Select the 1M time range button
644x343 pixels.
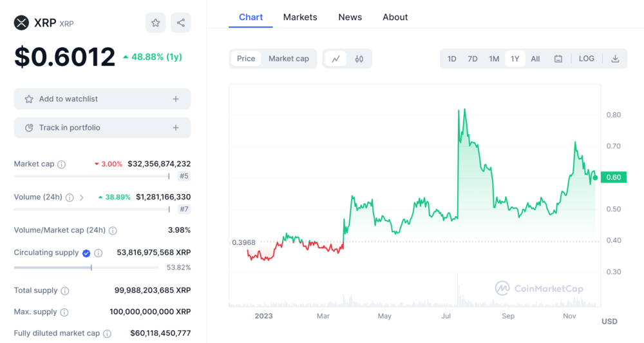point(494,59)
